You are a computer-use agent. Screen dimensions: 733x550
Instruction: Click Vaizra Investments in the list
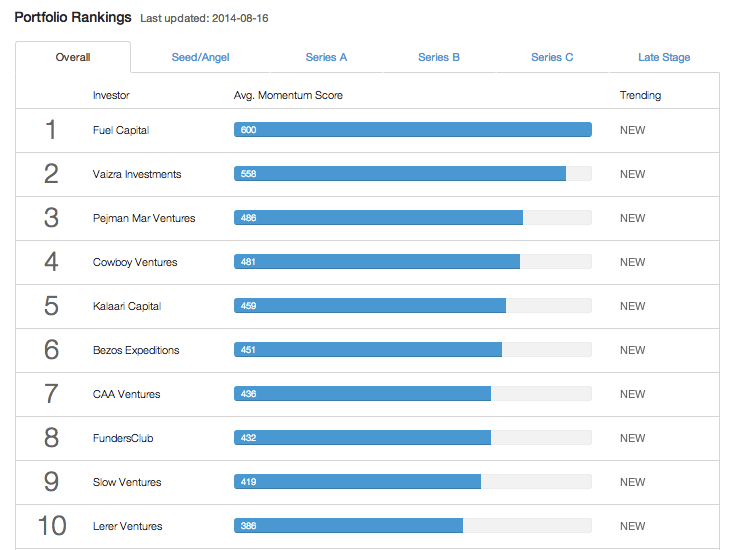[137, 174]
